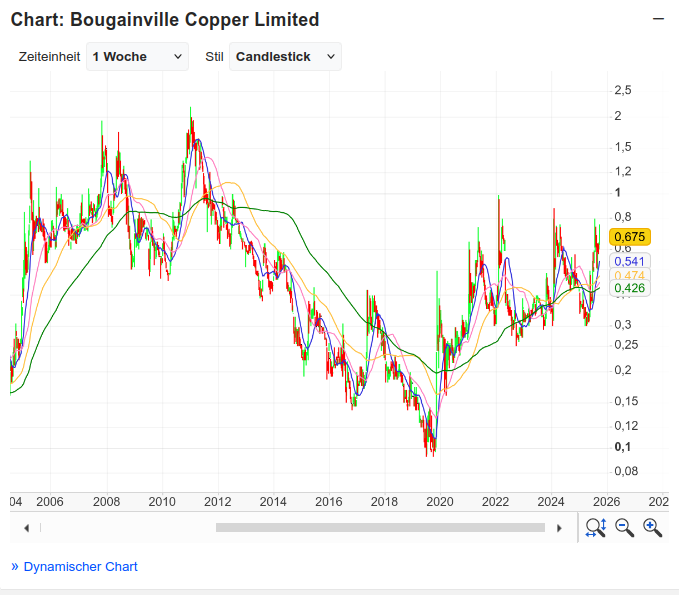Zoom in with the plus magnifier icon
This screenshot has height=595, width=679.
pos(653,528)
